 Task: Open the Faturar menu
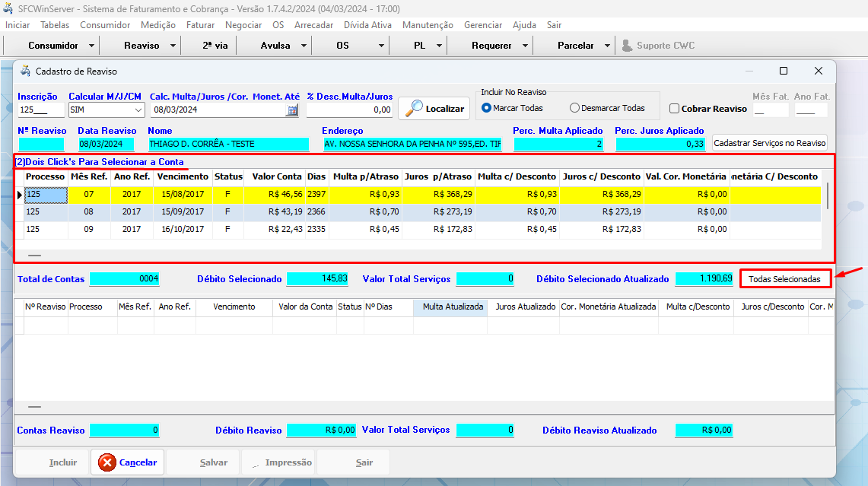[x=200, y=25]
